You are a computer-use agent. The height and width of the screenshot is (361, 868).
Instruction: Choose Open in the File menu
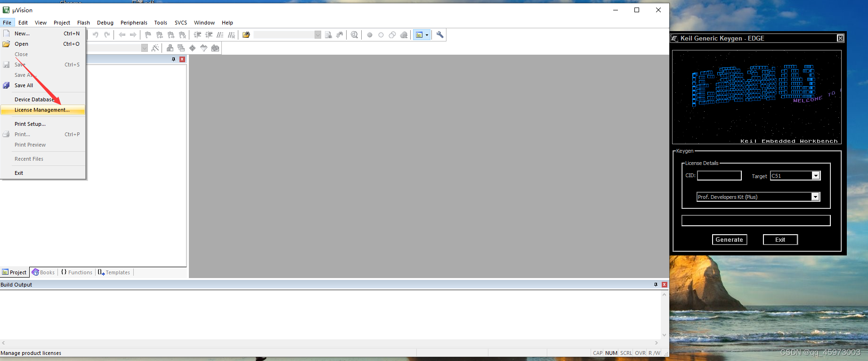pos(43,44)
